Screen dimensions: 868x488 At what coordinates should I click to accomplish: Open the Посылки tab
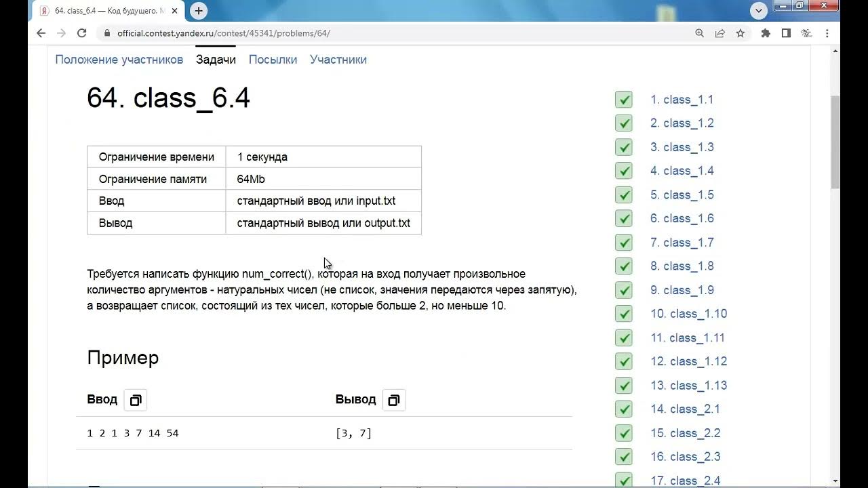(x=273, y=60)
